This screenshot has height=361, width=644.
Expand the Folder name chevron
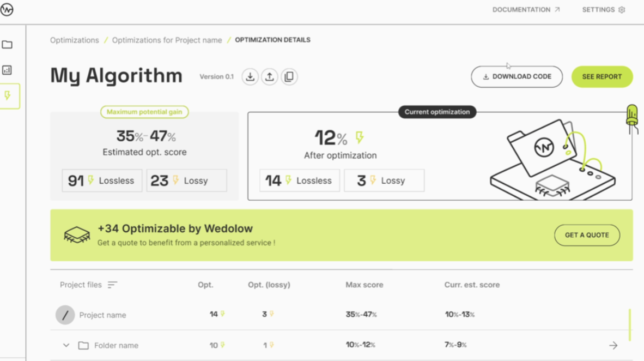[x=66, y=345]
